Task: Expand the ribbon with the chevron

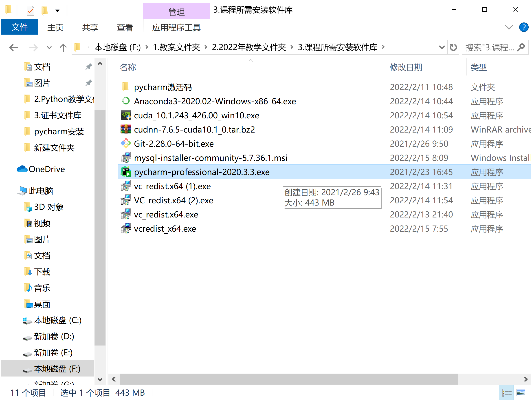Action: click(x=509, y=27)
